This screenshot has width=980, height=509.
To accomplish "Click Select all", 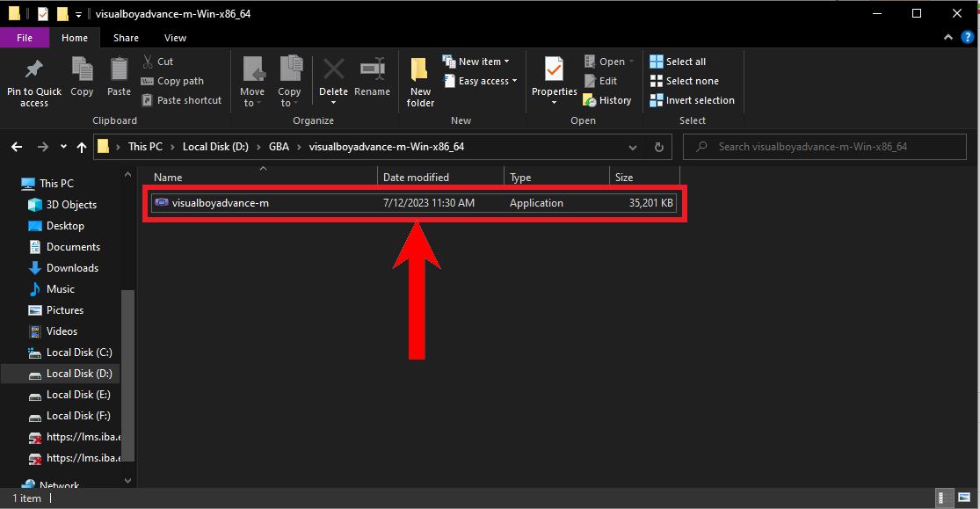I will pos(678,62).
